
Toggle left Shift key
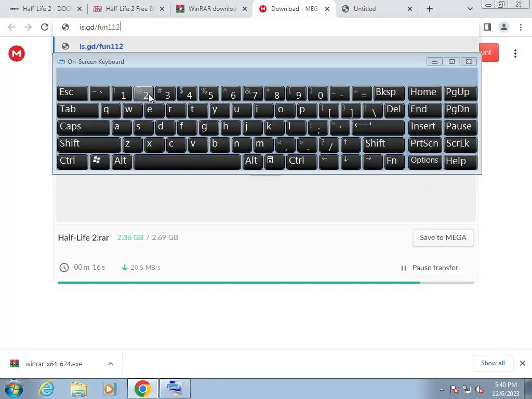tap(89, 145)
